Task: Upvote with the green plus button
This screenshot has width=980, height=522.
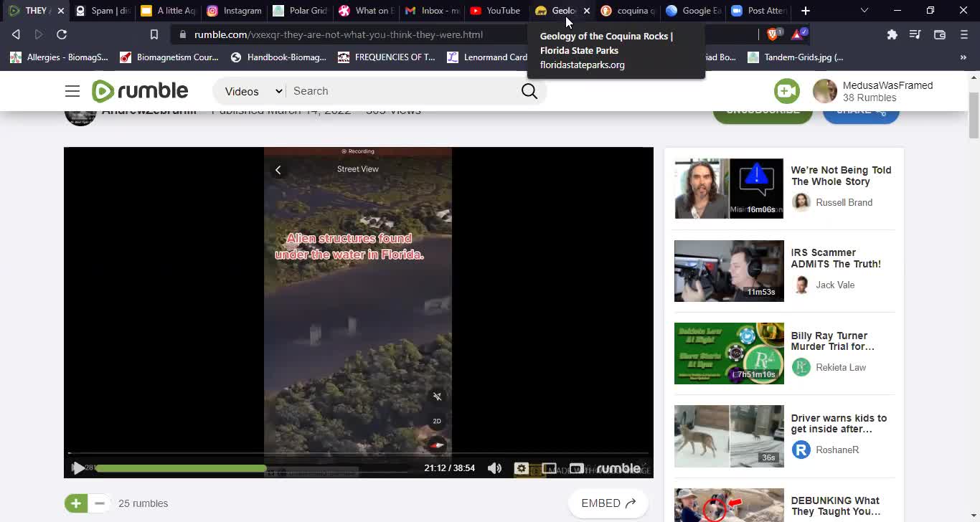Action: pos(76,503)
